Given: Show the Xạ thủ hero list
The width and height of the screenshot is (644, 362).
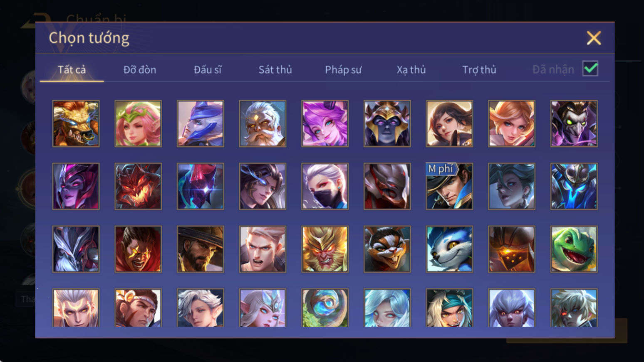Looking at the screenshot, I should pyautogui.click(x=411, y=69).
